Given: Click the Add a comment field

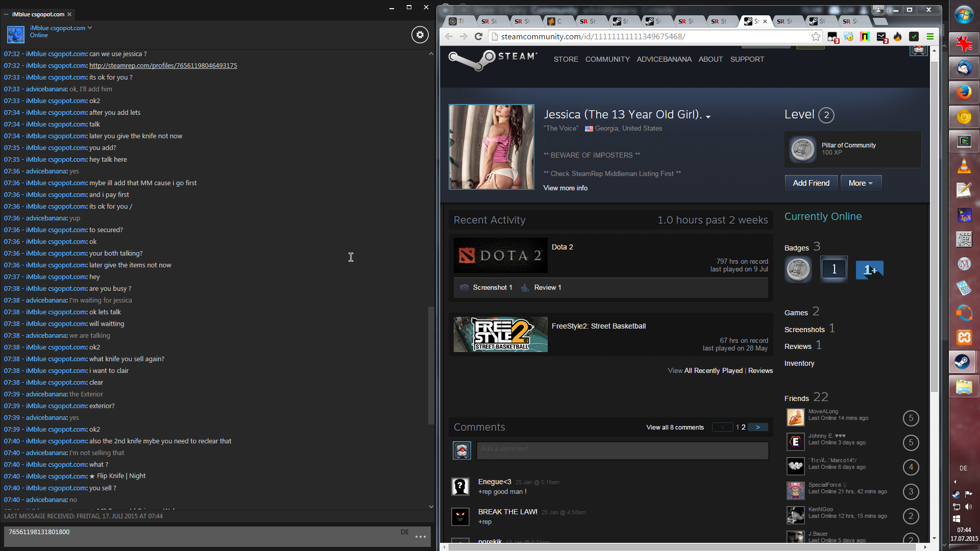Looking at the screenshot, I should (622, 449).
